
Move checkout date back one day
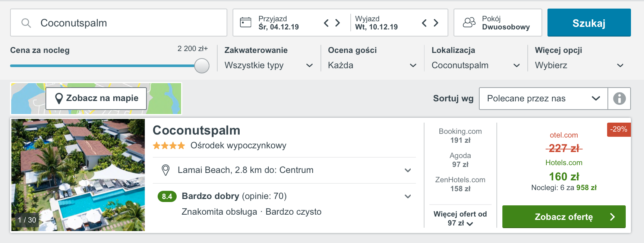[x=424, y=23]
